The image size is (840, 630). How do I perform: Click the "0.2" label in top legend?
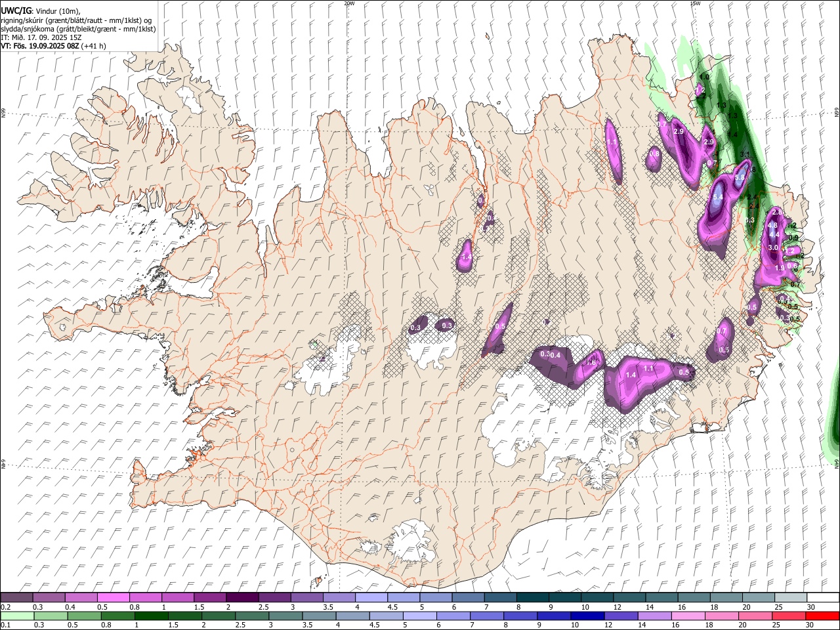point(6,607)
